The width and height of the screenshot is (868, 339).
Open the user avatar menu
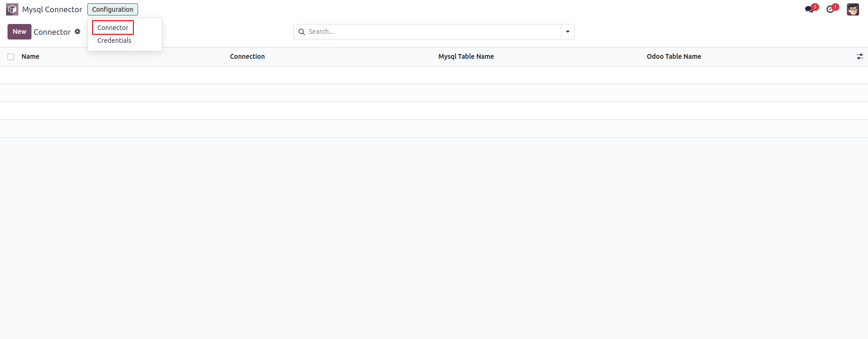853,9
